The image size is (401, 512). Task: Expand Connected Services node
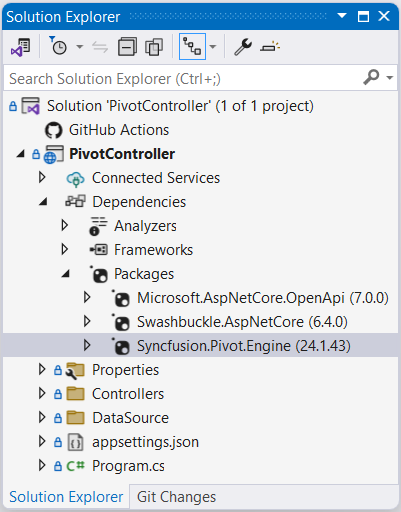[42, 177]
